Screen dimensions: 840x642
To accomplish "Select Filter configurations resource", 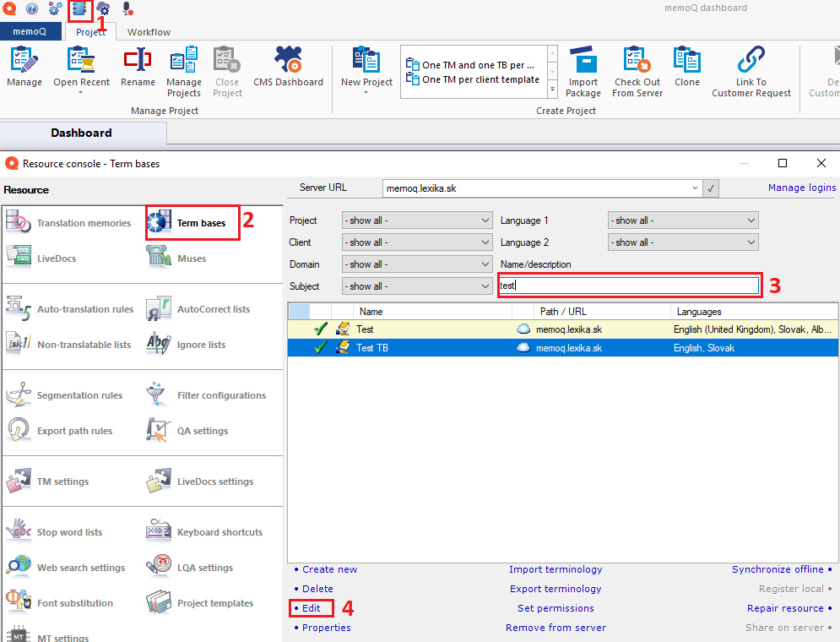I will [206, 395].
